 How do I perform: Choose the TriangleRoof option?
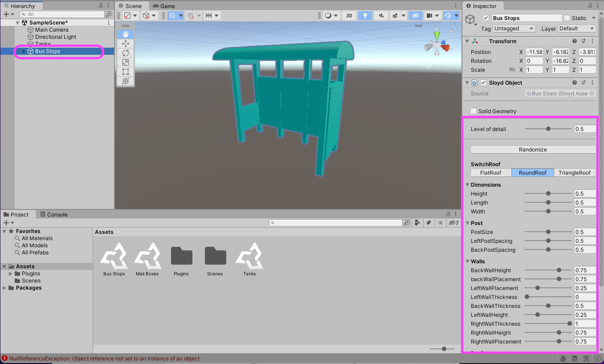coord(574,173)
